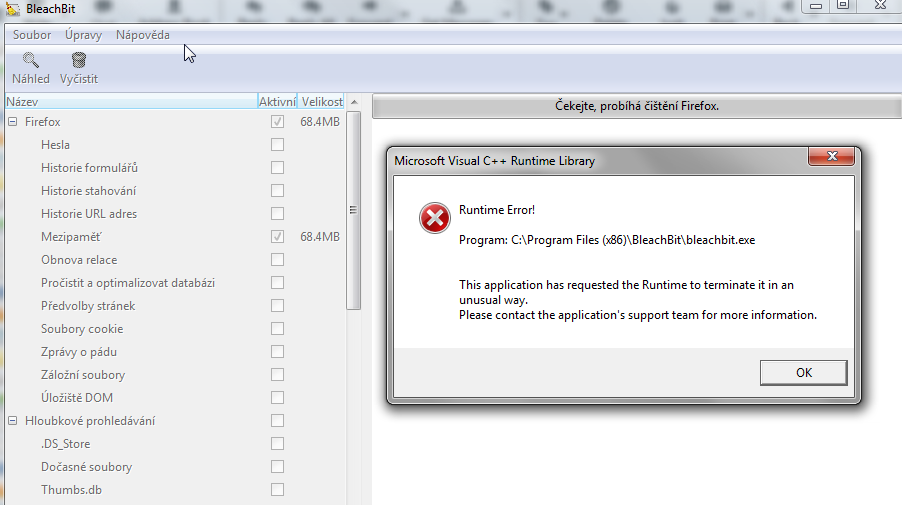The height and width of the screenshot is (505, 902).
Task: Enable the Soubory cookie checkbox
Action: (277, 329)
